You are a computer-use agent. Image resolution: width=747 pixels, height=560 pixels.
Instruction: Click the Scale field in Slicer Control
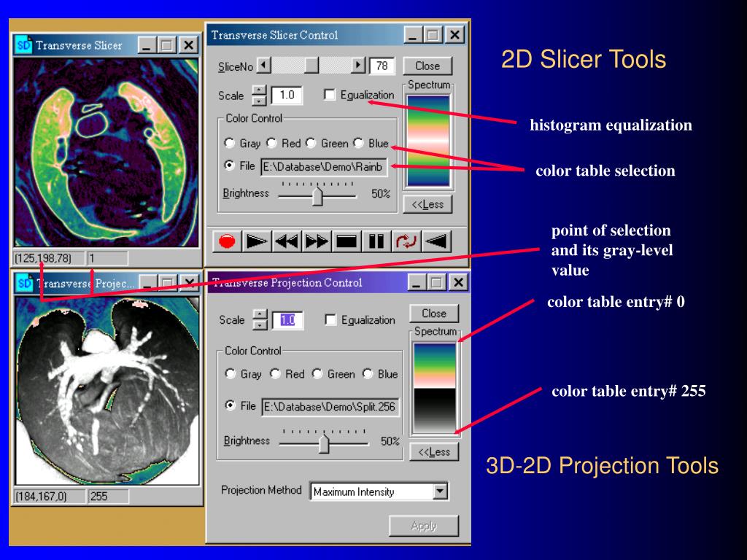coord(287,96)
